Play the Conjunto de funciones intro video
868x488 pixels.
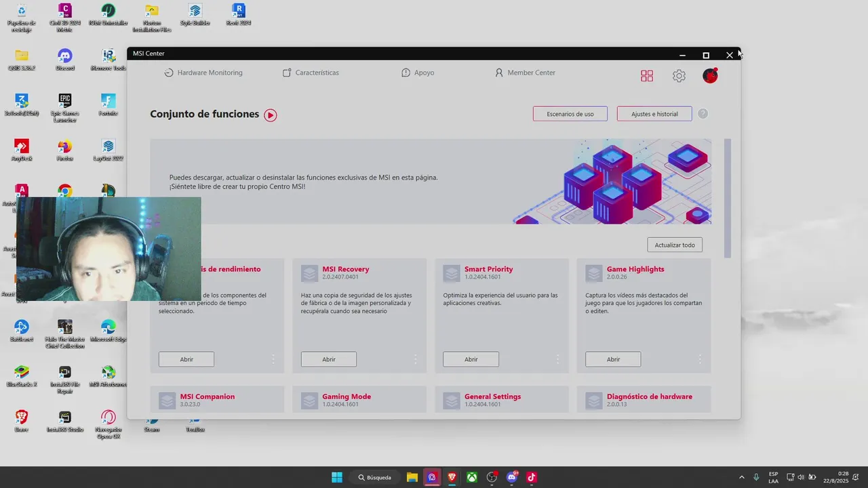click(x=271, y=115)
